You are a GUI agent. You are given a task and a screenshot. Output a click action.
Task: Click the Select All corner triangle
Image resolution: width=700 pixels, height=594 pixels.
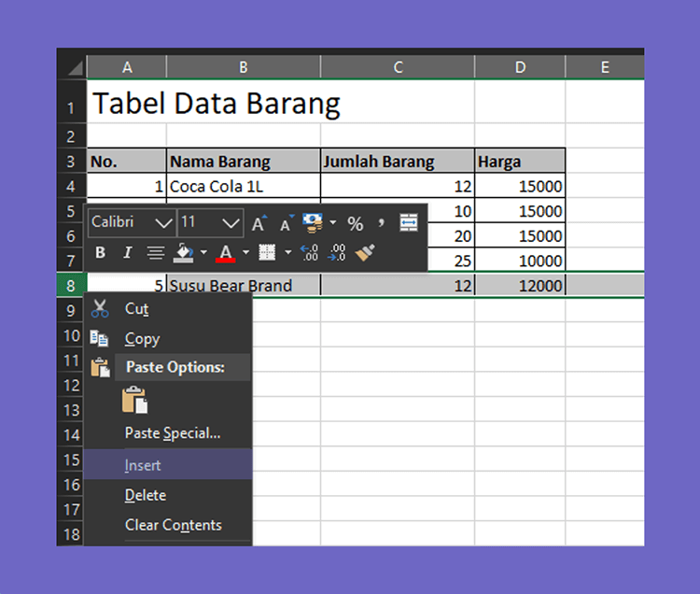[x=75, y=68]
